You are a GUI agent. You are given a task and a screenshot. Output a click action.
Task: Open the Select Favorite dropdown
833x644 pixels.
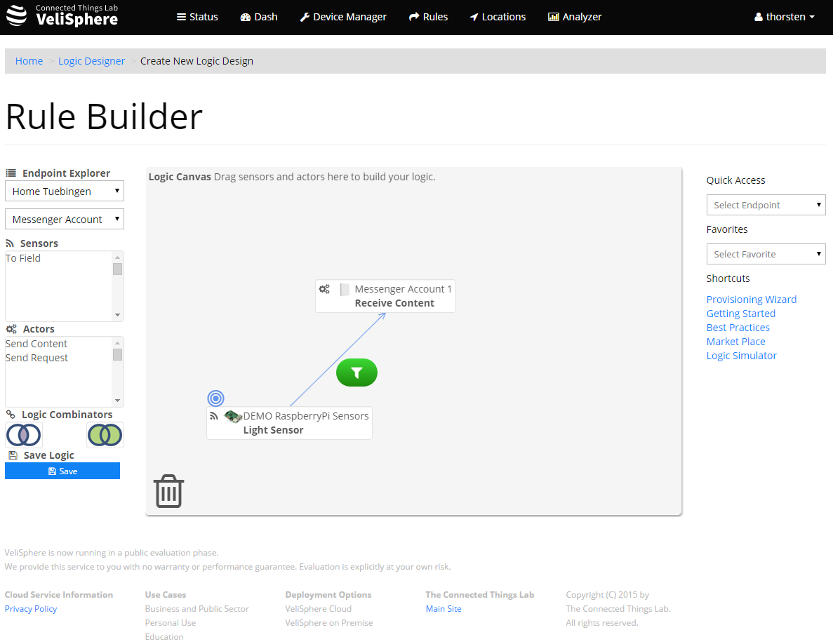[766, 253]
